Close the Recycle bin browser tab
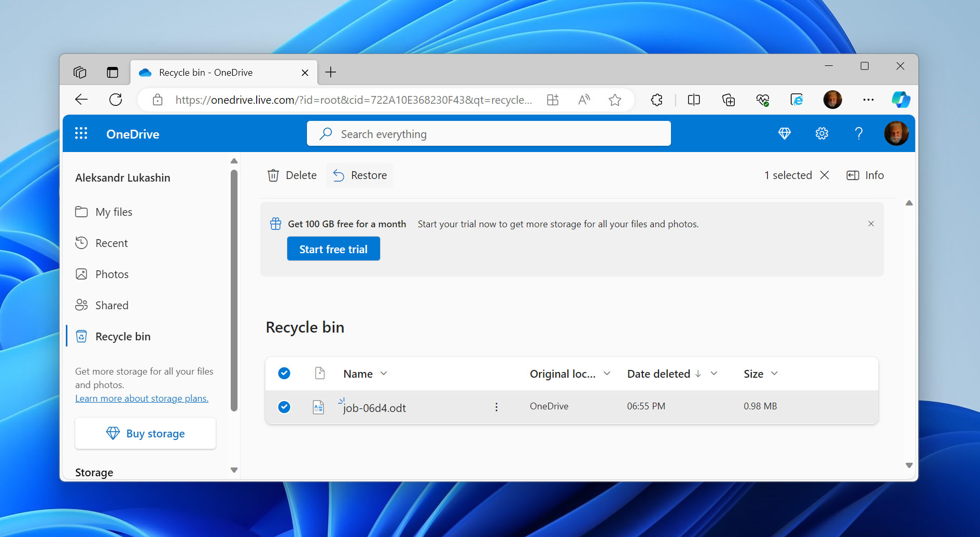 click(305, 73)
